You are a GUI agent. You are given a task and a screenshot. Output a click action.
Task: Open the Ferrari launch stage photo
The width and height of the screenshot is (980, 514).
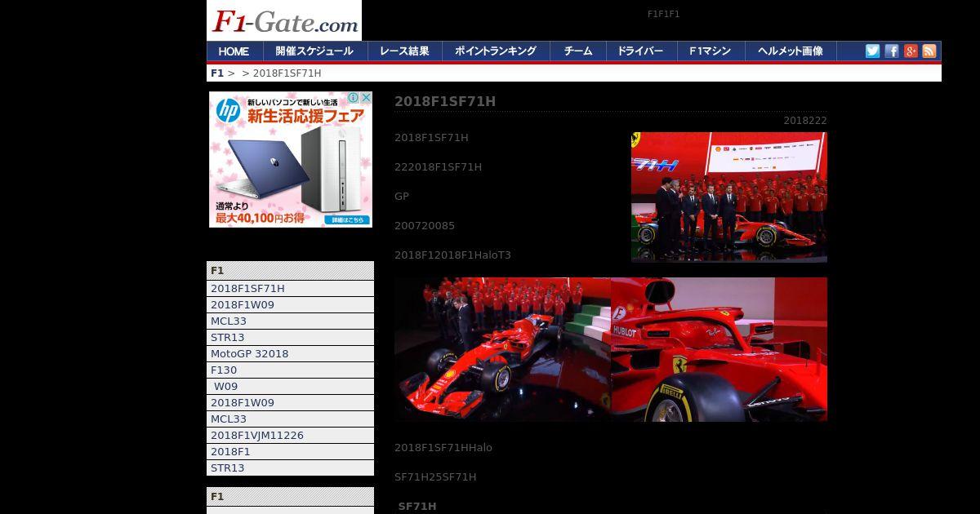pyautogui.click(x=729, y=197)
